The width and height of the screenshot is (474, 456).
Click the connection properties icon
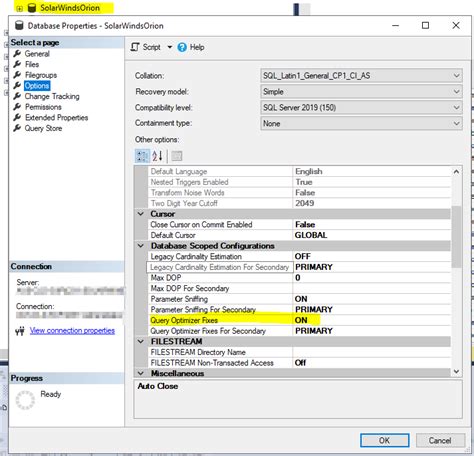coord(20,331)
